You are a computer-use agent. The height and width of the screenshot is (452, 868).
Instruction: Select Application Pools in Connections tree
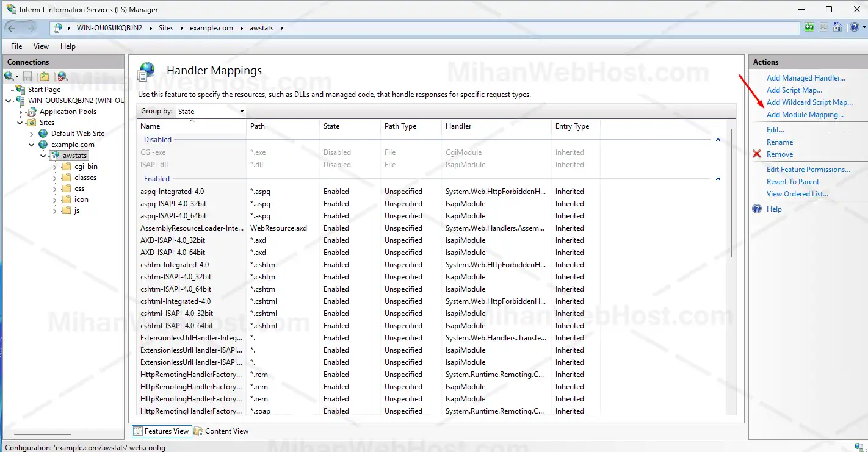(68, 112)
